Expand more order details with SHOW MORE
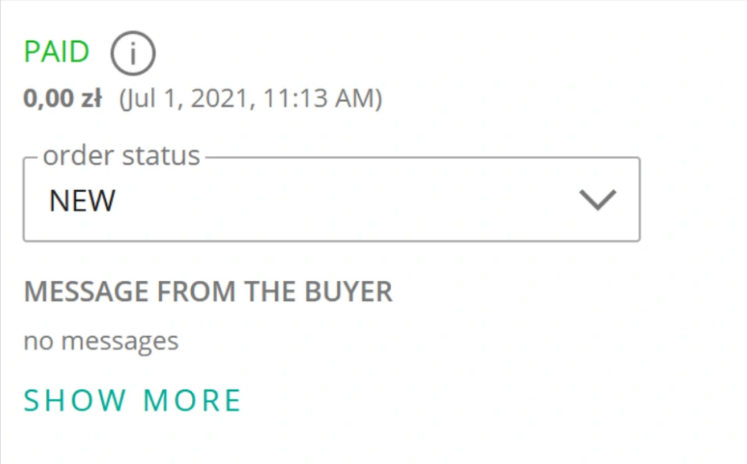The image size is (747, 464). [x=132, y=400]
